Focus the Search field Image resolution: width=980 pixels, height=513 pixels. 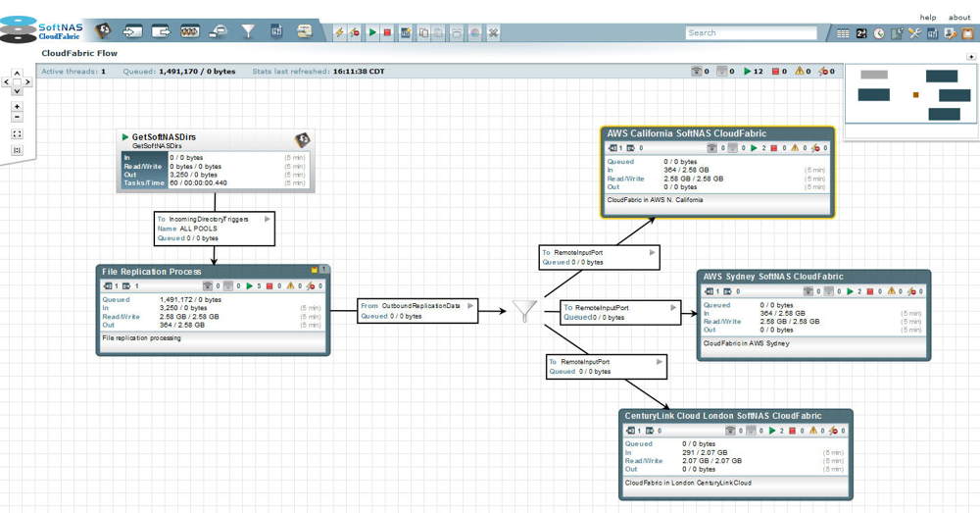click(x=751, y=32)
